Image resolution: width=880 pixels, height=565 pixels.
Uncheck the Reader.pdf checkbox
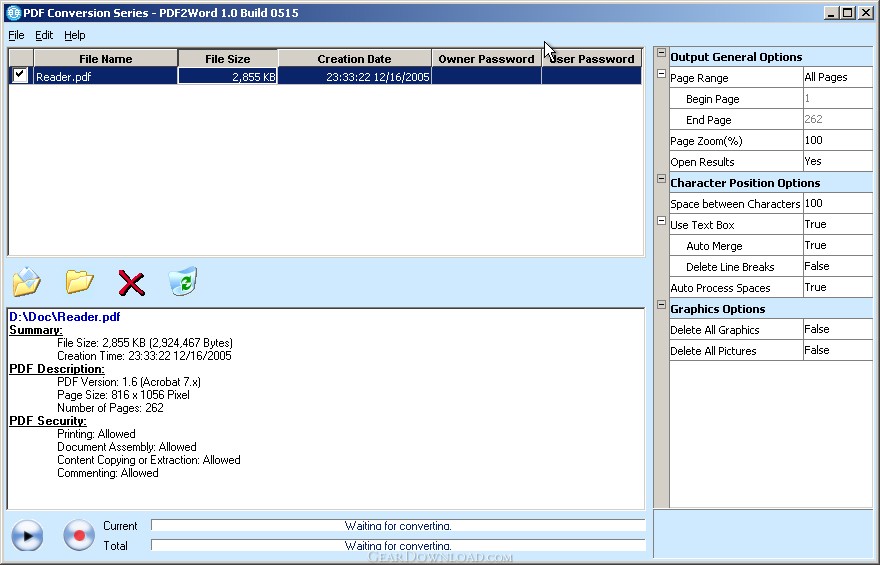pos(20,75)
